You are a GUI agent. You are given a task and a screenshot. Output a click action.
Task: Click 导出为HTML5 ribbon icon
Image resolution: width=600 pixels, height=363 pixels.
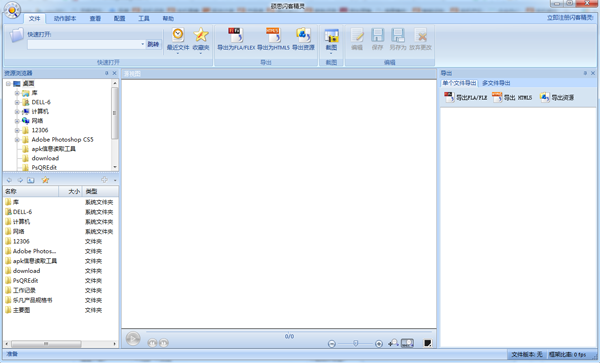(273, 39)
